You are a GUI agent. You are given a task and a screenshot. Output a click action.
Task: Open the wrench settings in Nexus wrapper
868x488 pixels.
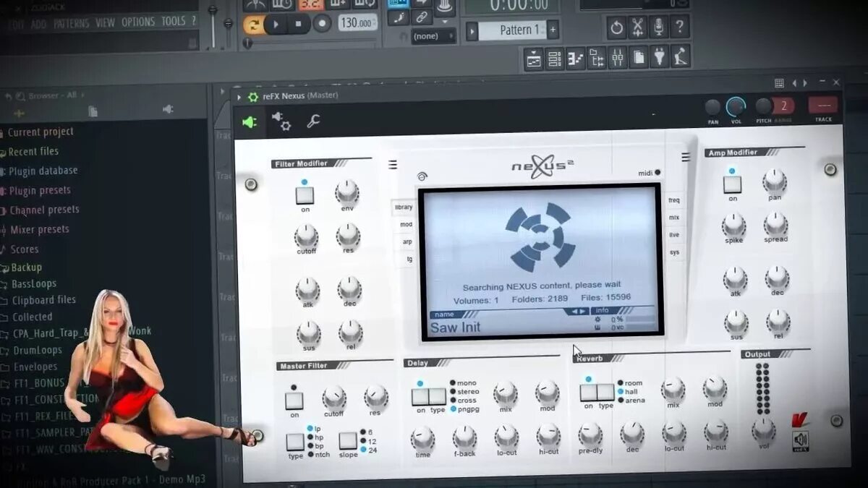[x=313, y=121]
